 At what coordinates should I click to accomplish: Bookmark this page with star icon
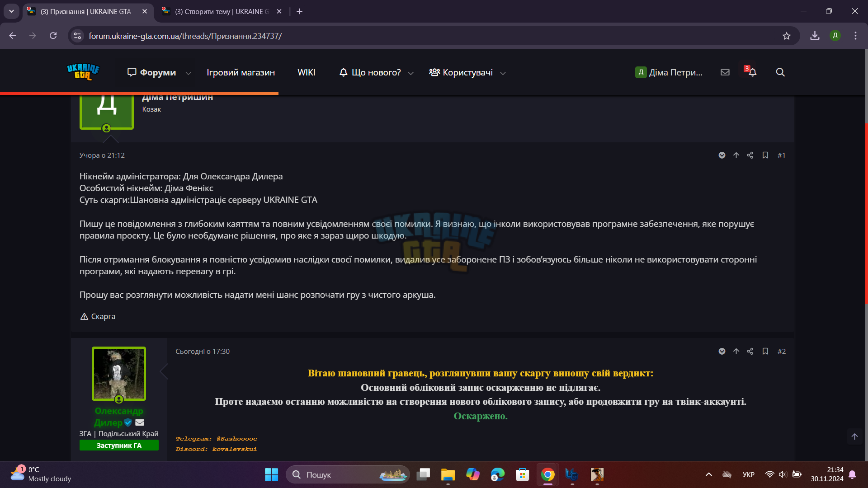[x=787, y=36]
